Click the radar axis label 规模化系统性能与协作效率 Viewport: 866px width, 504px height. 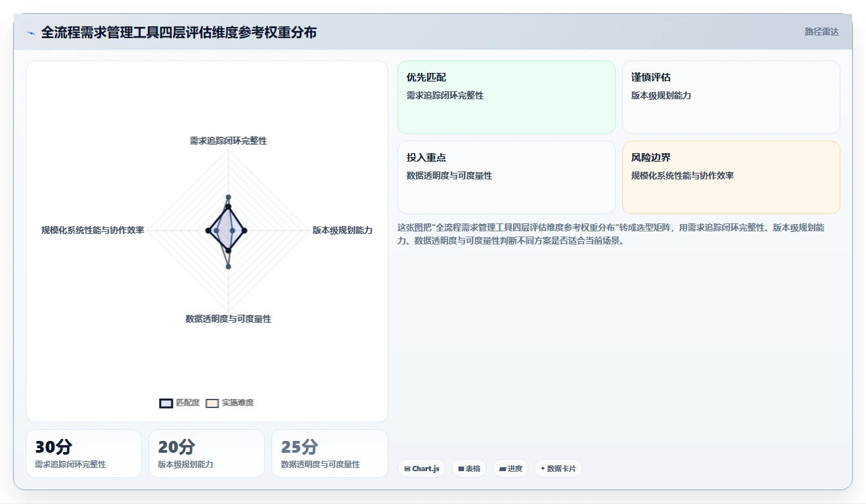click(x=93, y=230)
